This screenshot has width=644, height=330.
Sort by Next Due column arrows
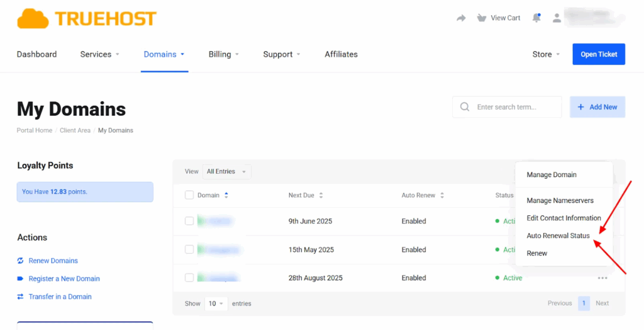(x=321, y=195)
